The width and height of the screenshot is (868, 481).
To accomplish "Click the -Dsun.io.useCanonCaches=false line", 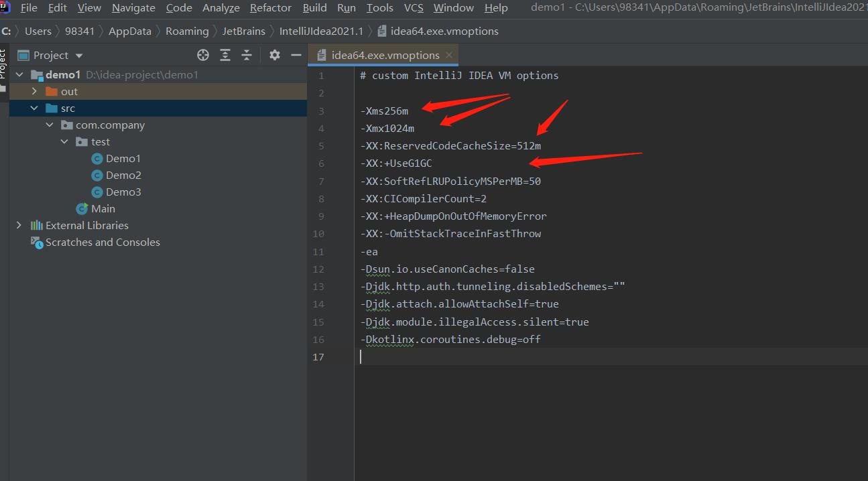I will (x=448, y=269).
